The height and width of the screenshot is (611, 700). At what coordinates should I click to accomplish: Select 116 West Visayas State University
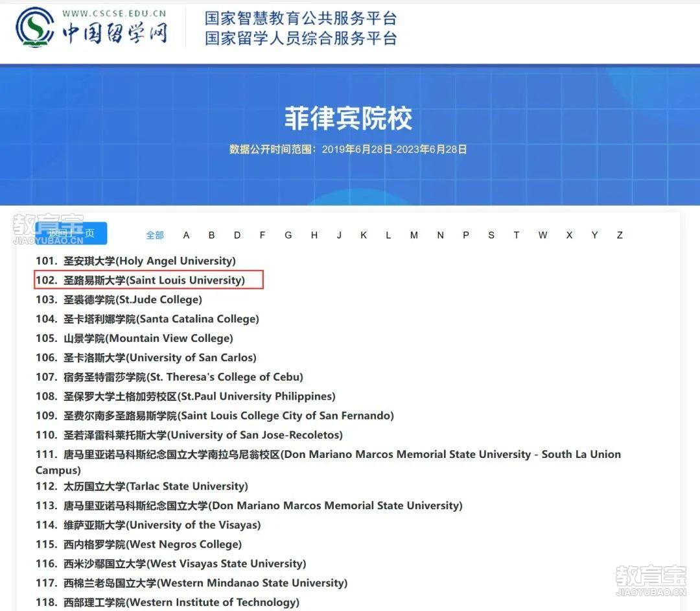171,564
